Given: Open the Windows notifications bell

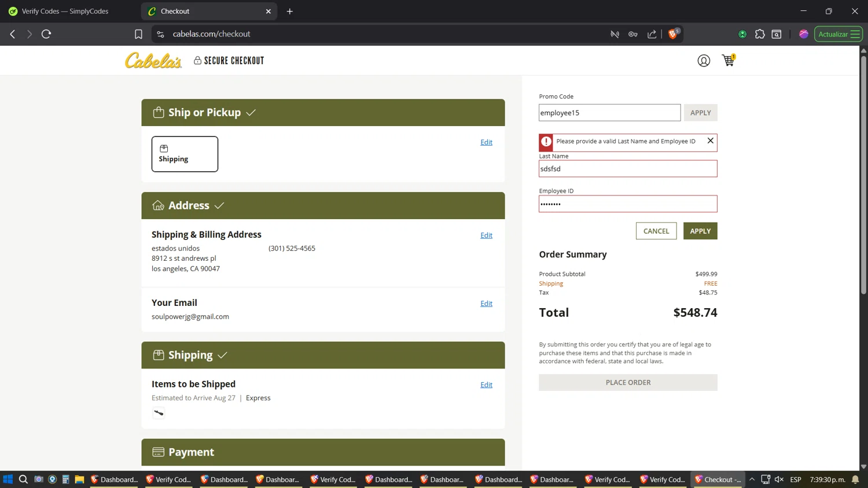Looking at the screenshot, I should pyautogui.click(x=855, y=479).
